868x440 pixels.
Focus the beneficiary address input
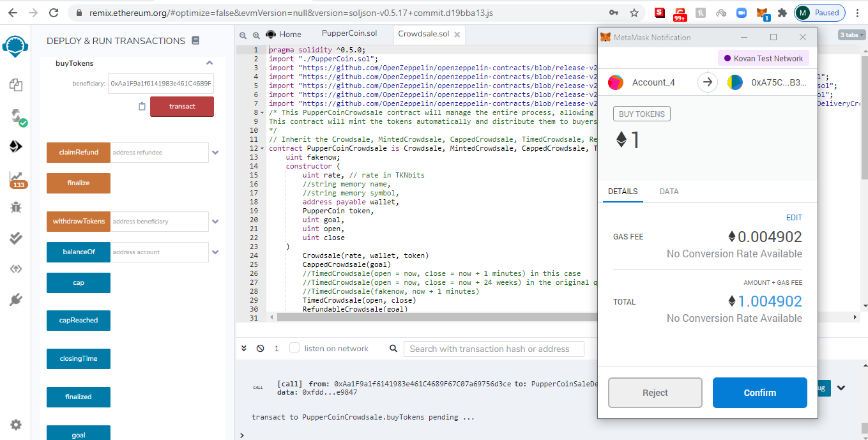pyautogui.click(x=161, y=84)
